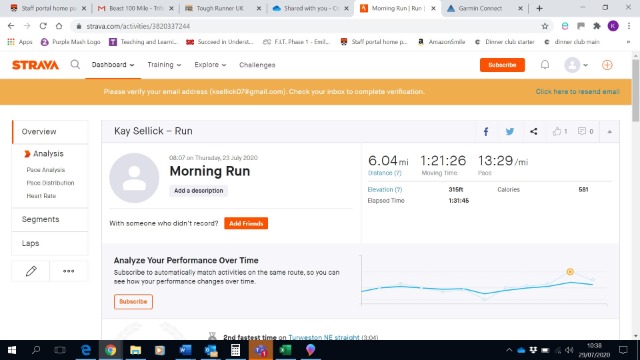
Task: Click the orange Add Friends button
Action: point(246,223)
